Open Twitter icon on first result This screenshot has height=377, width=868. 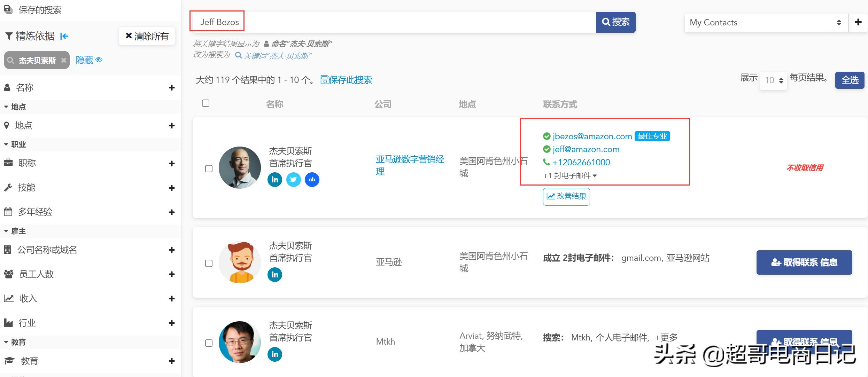click(294, 180)
